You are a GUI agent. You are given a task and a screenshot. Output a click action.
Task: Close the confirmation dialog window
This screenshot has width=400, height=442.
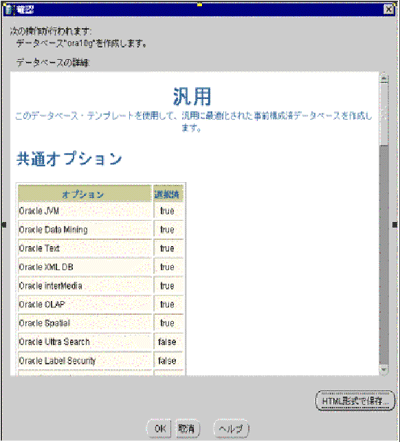389,9
